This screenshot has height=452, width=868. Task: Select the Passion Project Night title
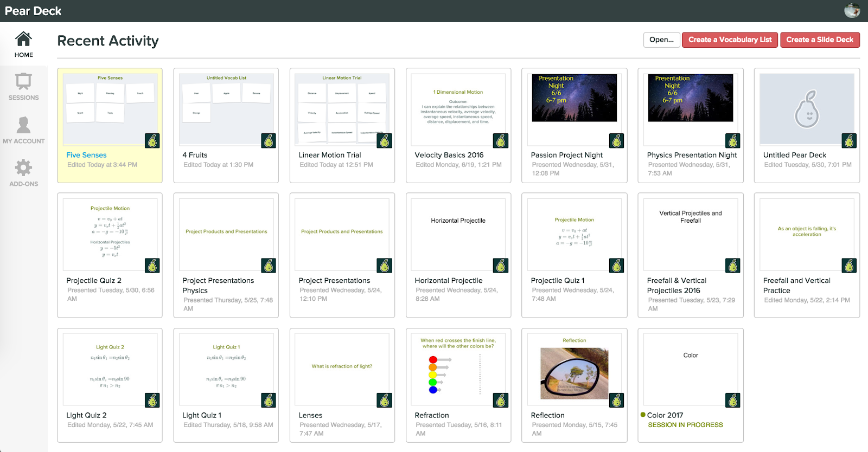[567, 155]
